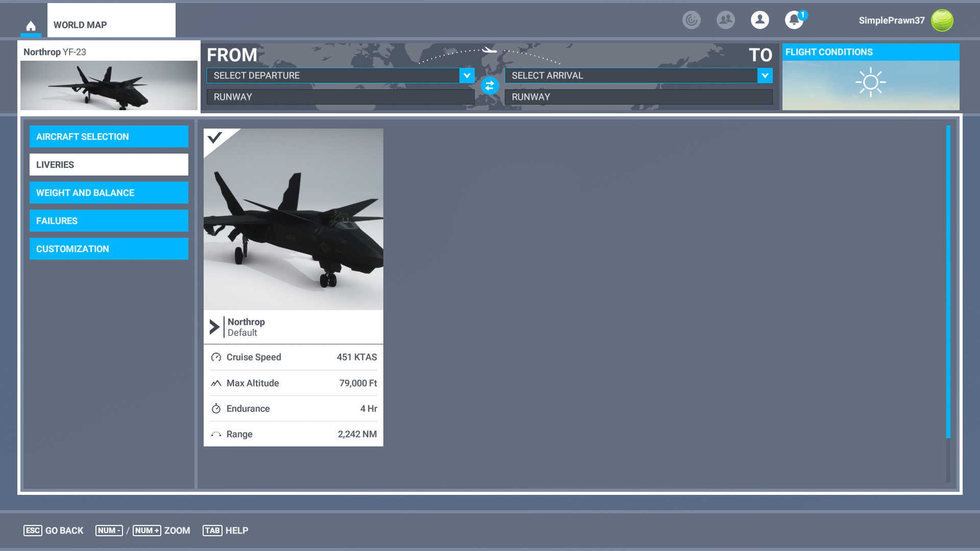Click the 4 Hr endurance value

pyautogui.click(x=369, y=409)
